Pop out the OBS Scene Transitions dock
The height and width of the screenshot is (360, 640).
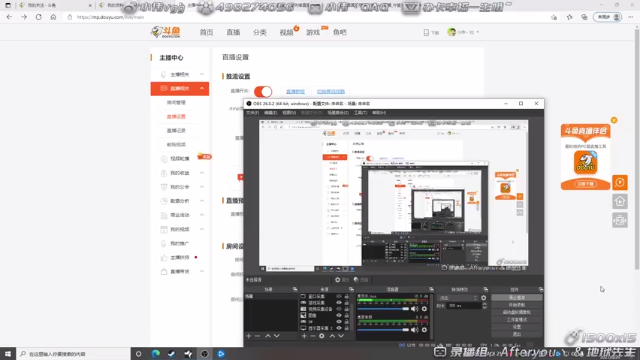(486, 289)
